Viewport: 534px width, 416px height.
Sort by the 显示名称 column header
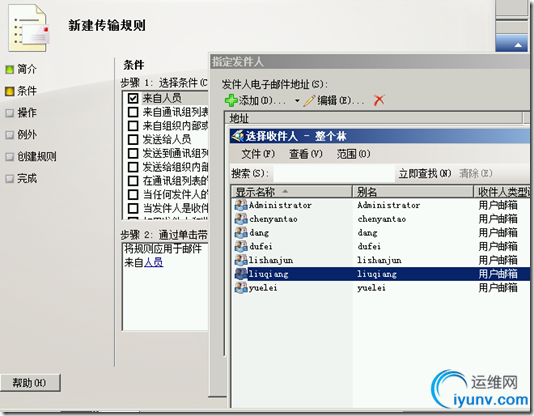coord(292,192)
